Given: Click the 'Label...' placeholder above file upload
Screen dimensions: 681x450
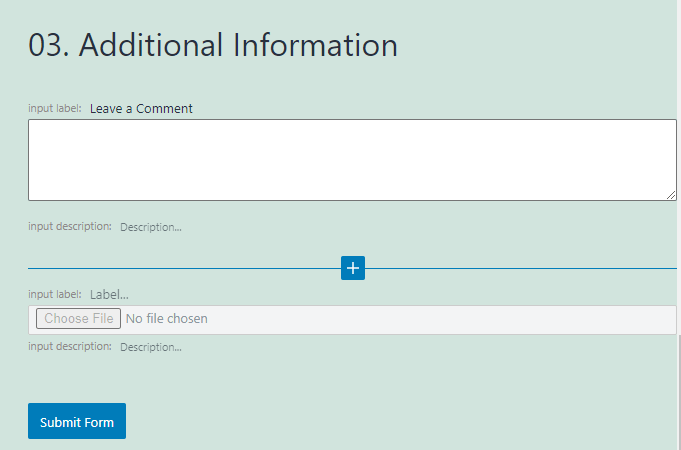Looking at the screenshot, I should point(109,294).
